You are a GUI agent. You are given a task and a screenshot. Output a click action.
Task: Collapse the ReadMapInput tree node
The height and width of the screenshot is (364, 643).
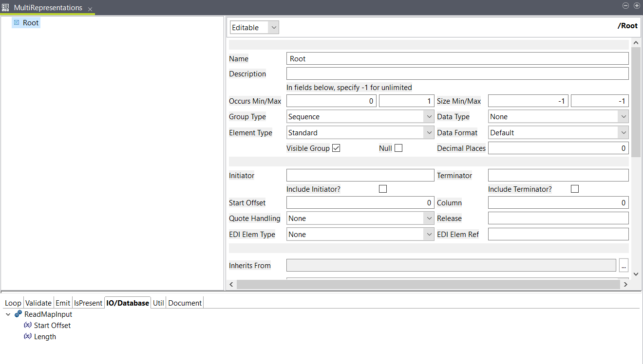8,314
